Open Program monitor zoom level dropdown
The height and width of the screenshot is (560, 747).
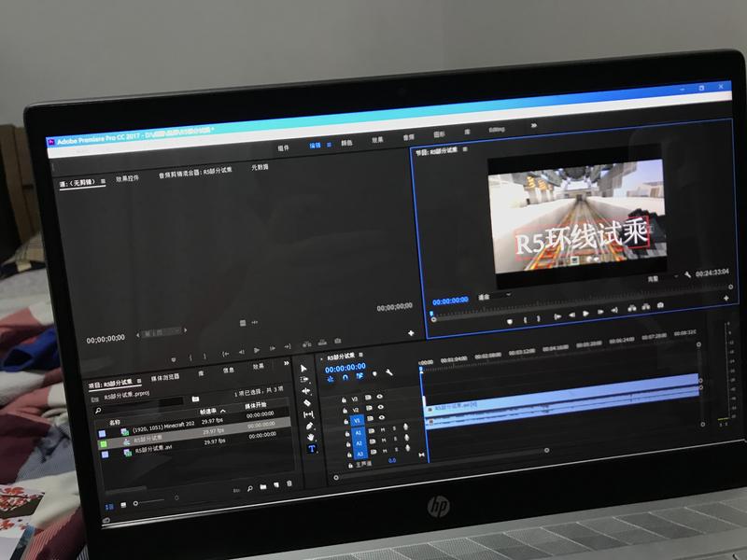[x=496, y=296]
